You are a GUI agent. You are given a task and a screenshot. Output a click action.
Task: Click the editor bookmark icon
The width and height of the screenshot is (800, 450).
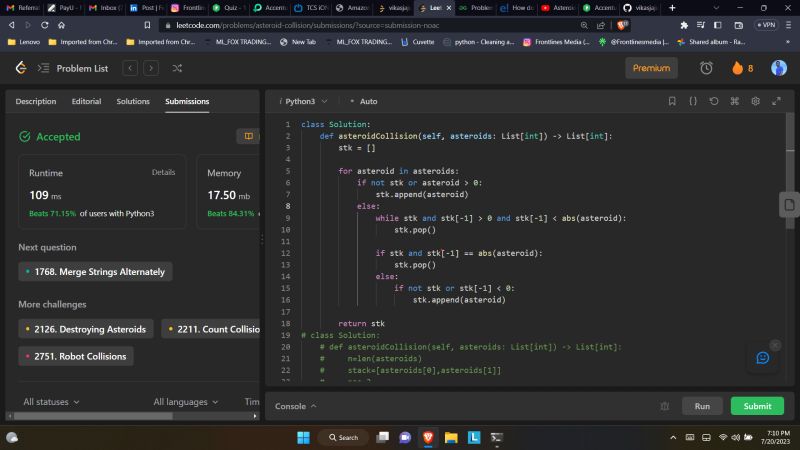[672, 101]
